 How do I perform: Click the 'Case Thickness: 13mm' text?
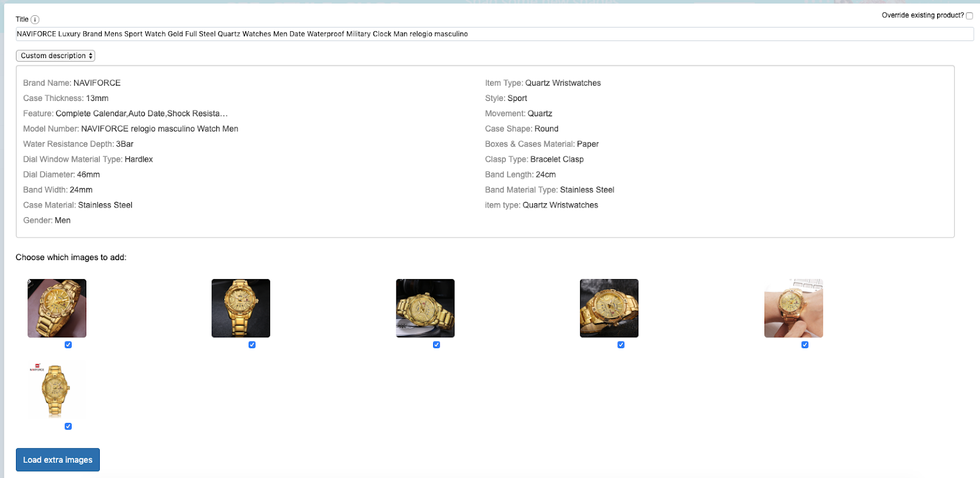(66, 99)
